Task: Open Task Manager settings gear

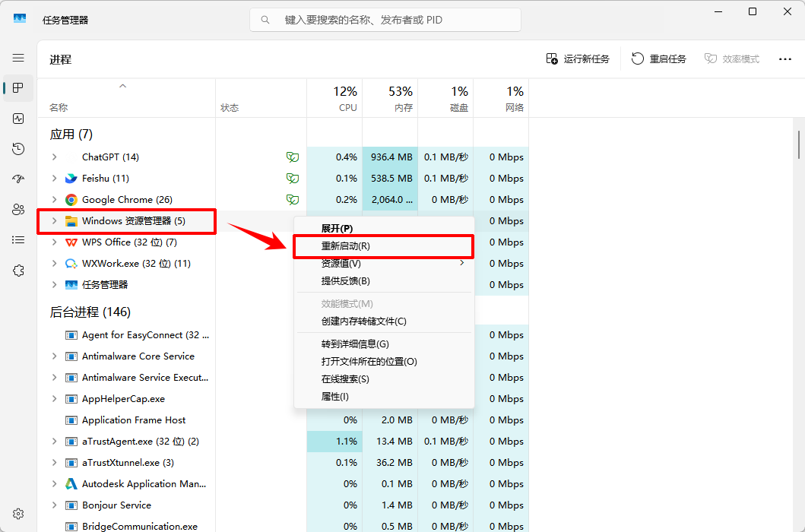Action: coord(18,514)
